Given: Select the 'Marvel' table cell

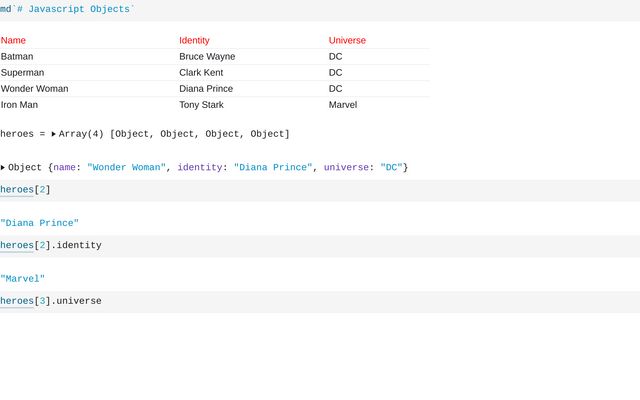Looking at the screenshot, I should pos(343,105).
